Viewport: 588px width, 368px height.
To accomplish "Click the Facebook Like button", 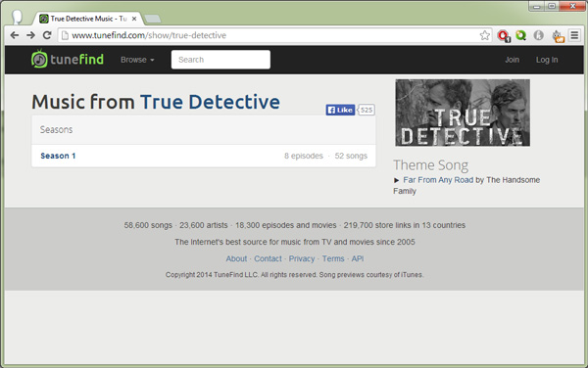I will (x=340, y=110).
